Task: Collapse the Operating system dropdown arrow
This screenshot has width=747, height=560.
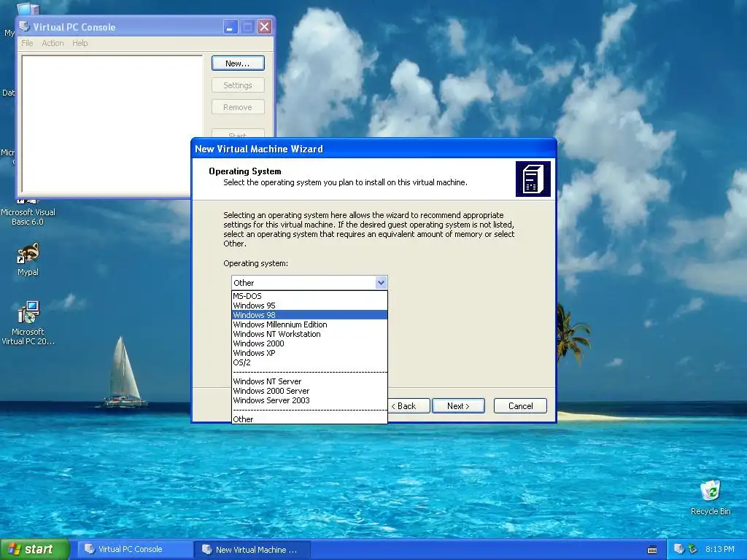Action: click(x=381, y=282)
